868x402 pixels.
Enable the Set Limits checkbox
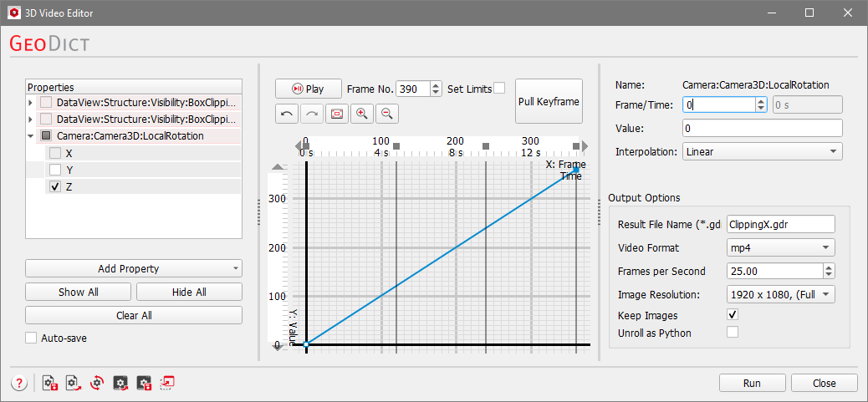tap(499, 89)
